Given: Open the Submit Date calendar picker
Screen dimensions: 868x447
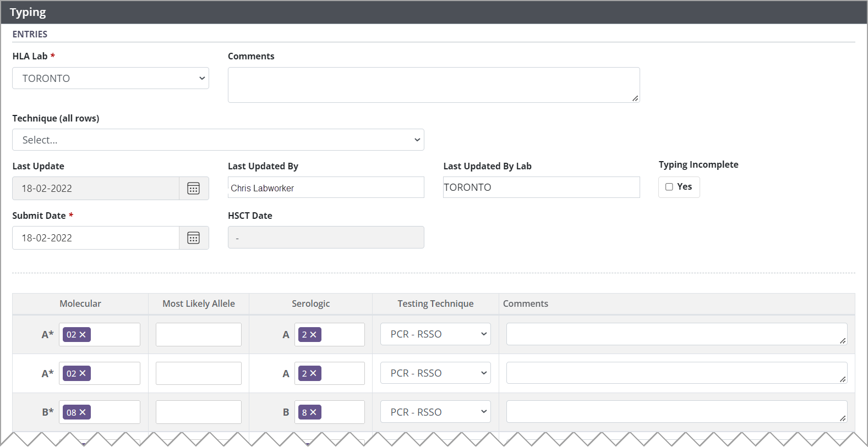Looking at the screenshot, I should tap(194, 238).
